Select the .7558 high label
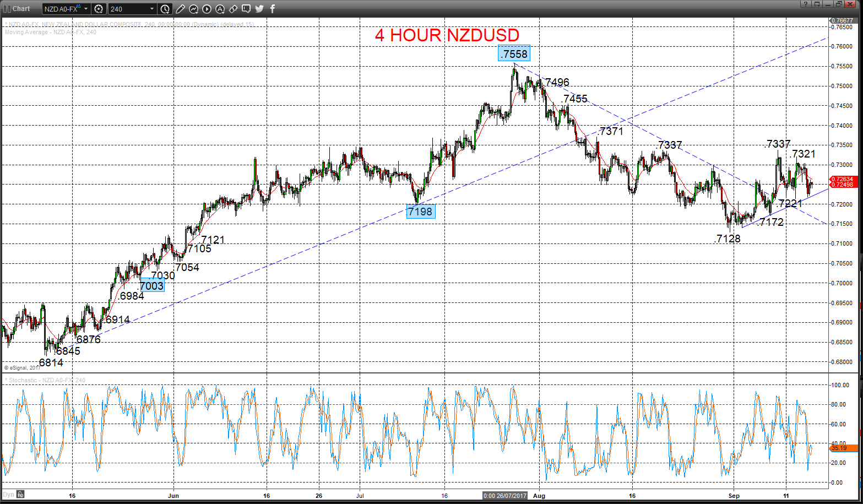The width and height of the screenshot is (863, 504). (x=514, y=53)
